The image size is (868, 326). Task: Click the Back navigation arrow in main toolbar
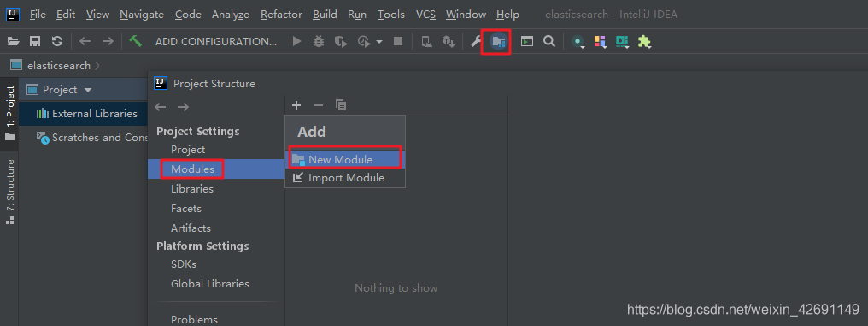pyautogui.click(x=85, y=42)
